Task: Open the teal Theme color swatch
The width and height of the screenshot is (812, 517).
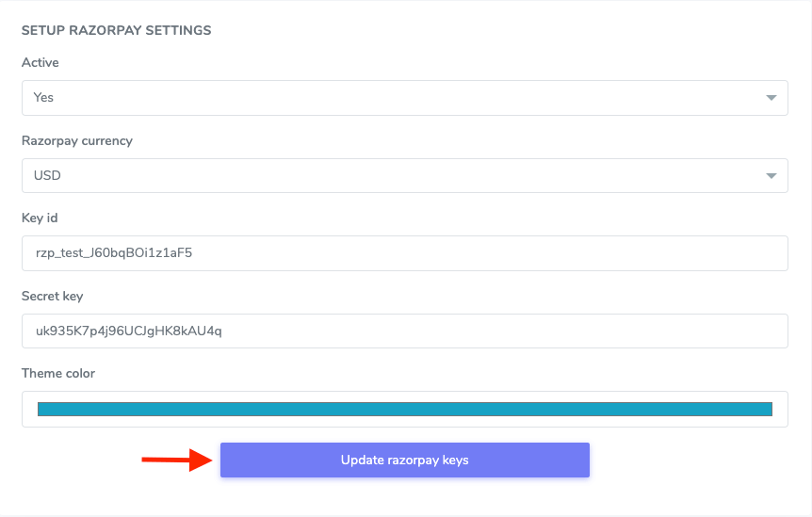Action: pyautogui.click(x=404, y=409)
